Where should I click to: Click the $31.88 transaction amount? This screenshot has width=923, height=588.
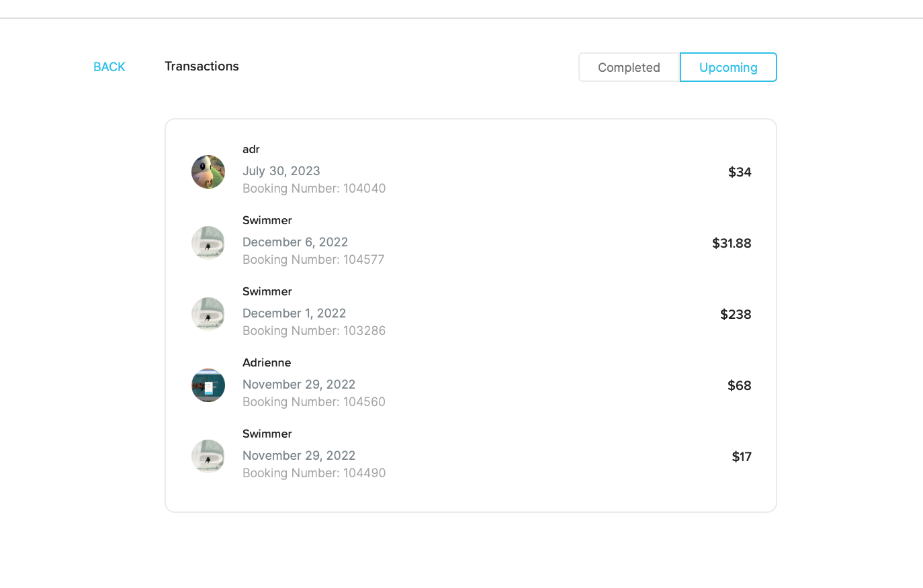pos(732,243)
